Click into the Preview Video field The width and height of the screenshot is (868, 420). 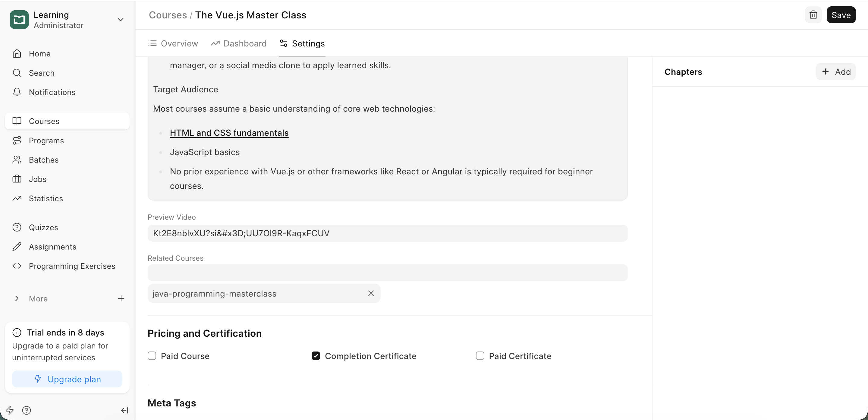[x=387, y=233]
